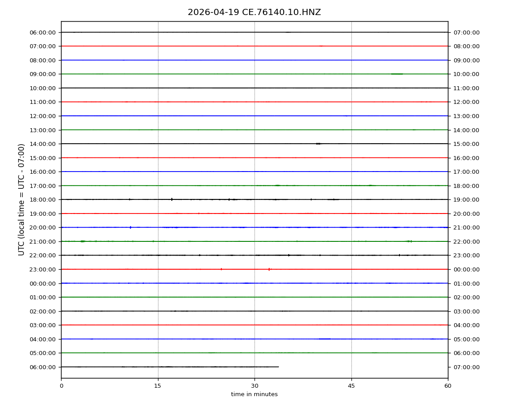Click the green burst near minute 52 on 09:00:00 trace
This screenshot has height=420, width=509.
(x=397, y=74)
